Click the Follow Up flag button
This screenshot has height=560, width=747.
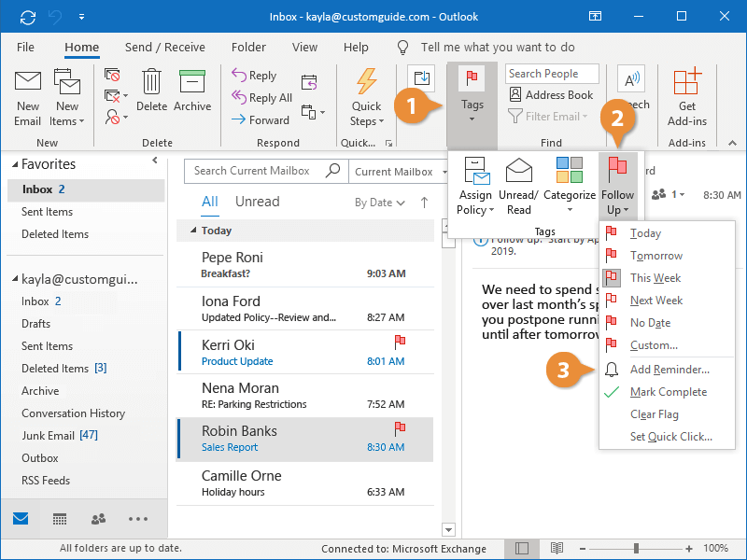point(617,186)
